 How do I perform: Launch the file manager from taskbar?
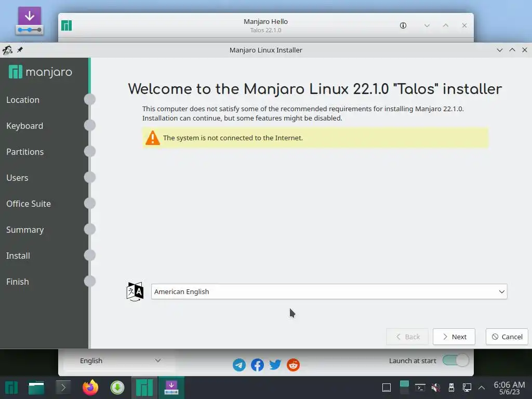point(36,388)
